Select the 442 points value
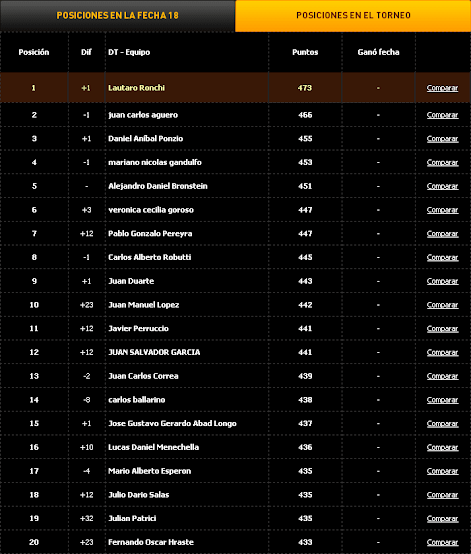This screenshot has width=471, height=554. coord(305,305)
